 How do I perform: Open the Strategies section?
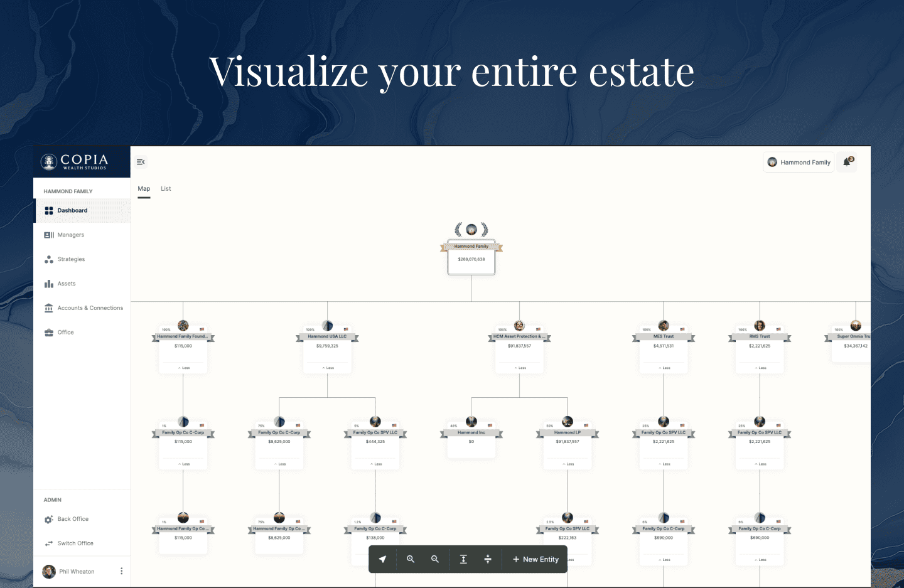(x=71, y=259)
